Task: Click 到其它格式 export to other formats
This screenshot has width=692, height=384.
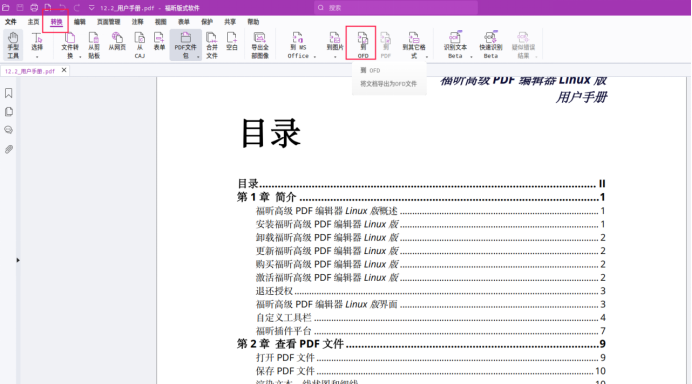Action: [x=414, y=45]
